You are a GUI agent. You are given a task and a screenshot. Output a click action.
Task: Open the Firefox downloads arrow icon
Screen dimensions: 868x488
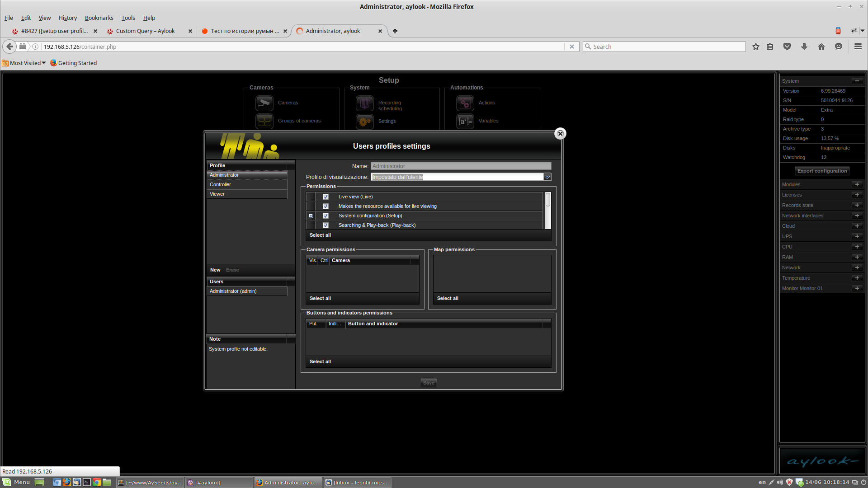click(x=804, y=47)
